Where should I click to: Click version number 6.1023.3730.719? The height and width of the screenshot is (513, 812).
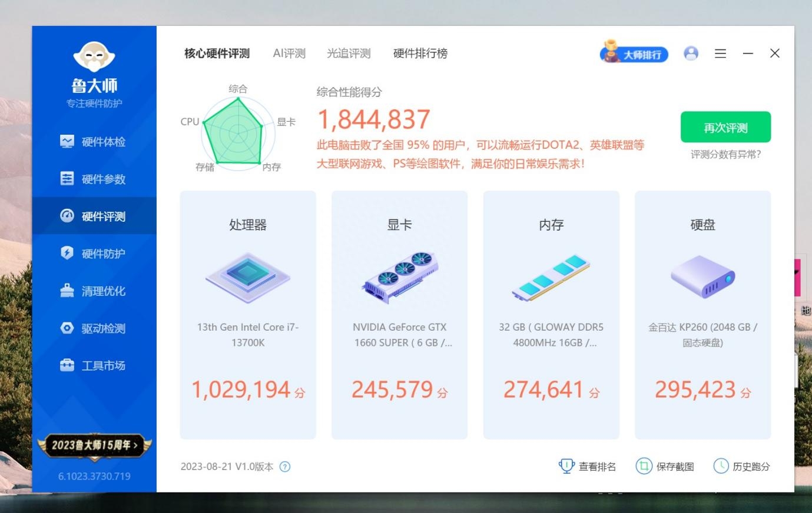pos(94,476)
